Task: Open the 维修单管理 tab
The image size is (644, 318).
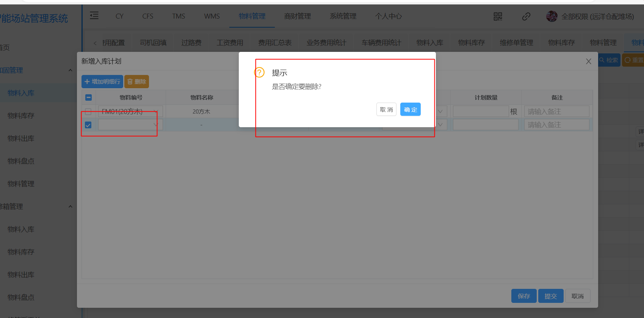Action: [x=516, y=43]
